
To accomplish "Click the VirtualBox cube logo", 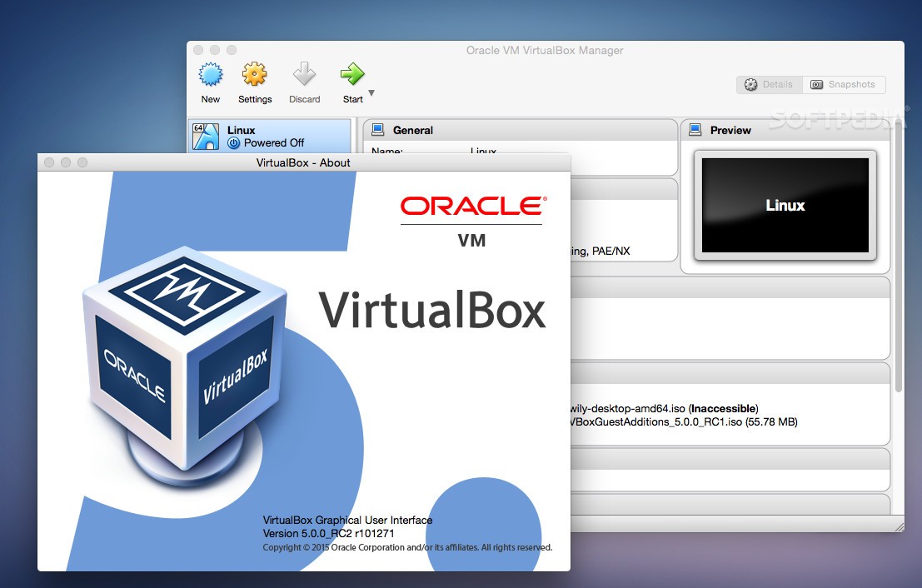I will click(x=185, y=366).
